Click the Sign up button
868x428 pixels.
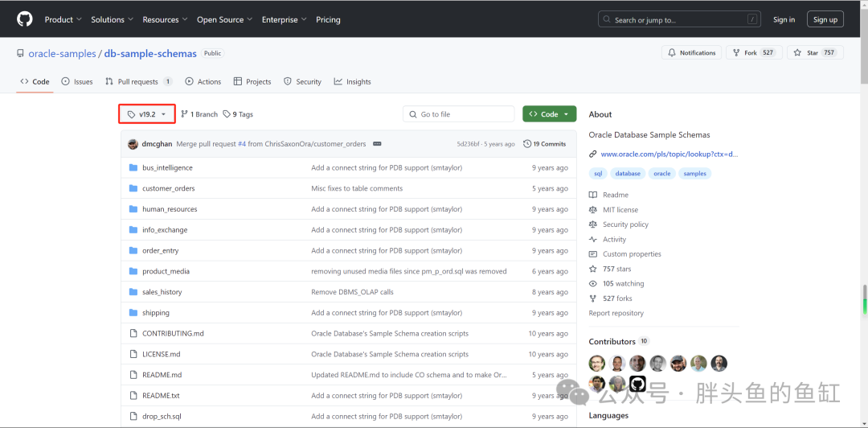coord(825,19)
